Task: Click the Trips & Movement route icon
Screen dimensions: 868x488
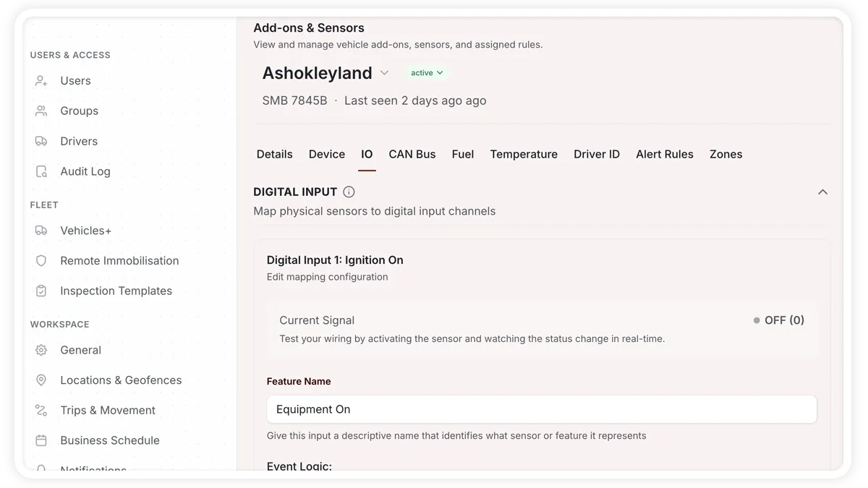Action: pos(41,411)
